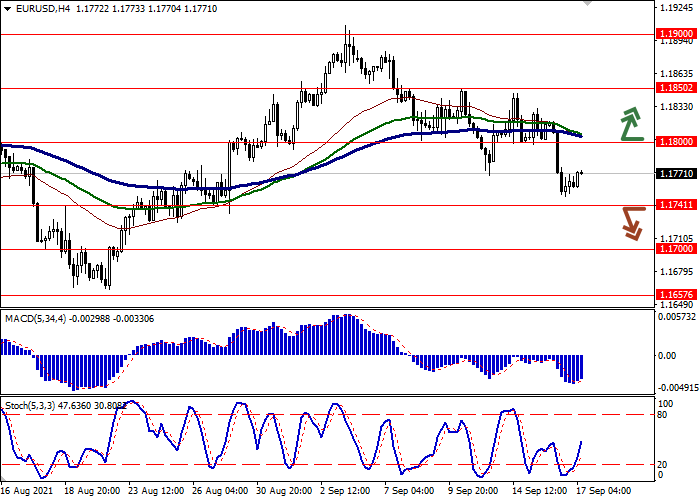Click the 30 Aug 20:00 time label
The image size is (700, 500).
coord(285,491)
